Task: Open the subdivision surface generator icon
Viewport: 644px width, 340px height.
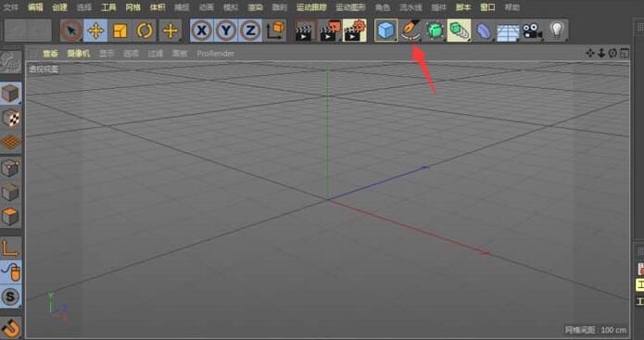Action: 435,31
